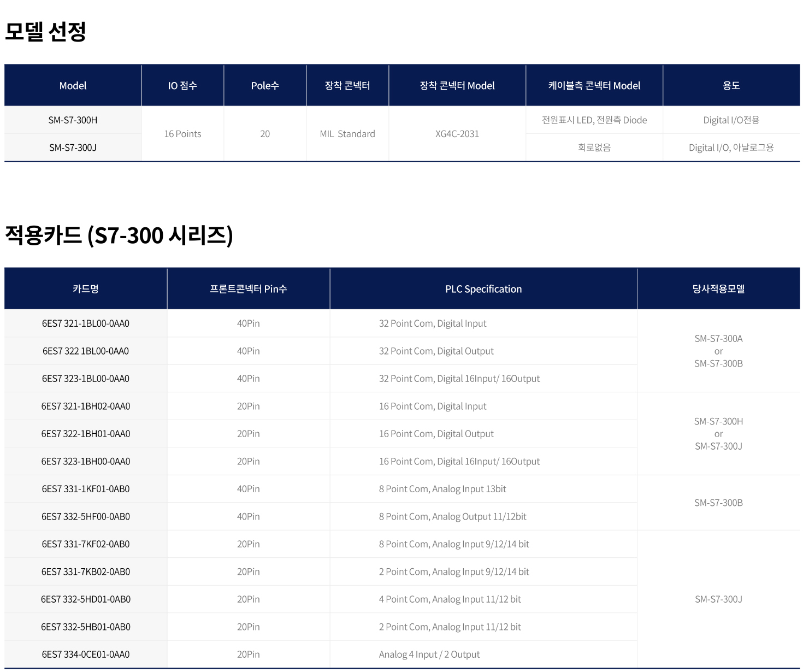Select card '6ES7 332-5HB01-0AB0'
This screenshot has width=803, height=672.
[x=86, y=627]
